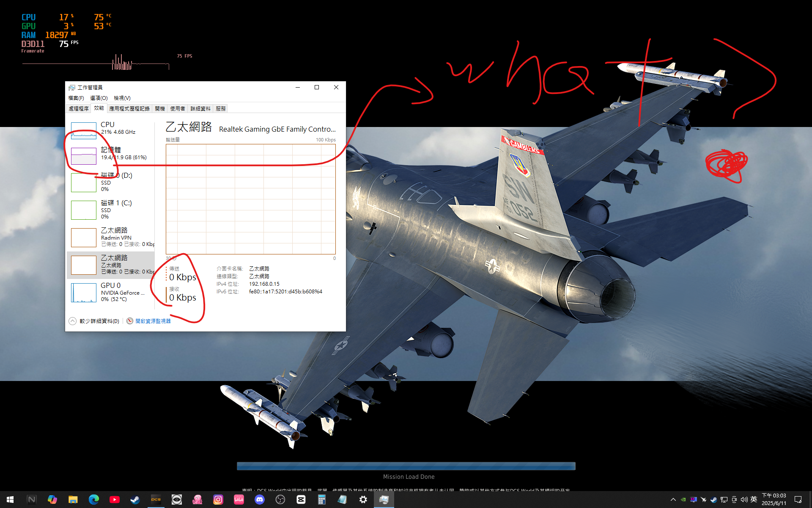Open the clock and date flyout
Screen dimensions: 812x508
(x=774, y=500)
